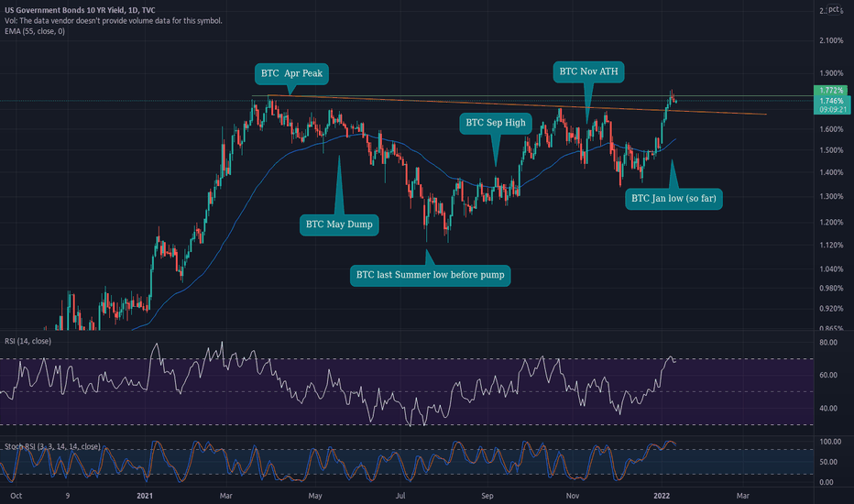Select 'BTC last Summer low before pump' callout
Image resolution: width=854 pixels, height=504 pixels.
pos(431,275)
